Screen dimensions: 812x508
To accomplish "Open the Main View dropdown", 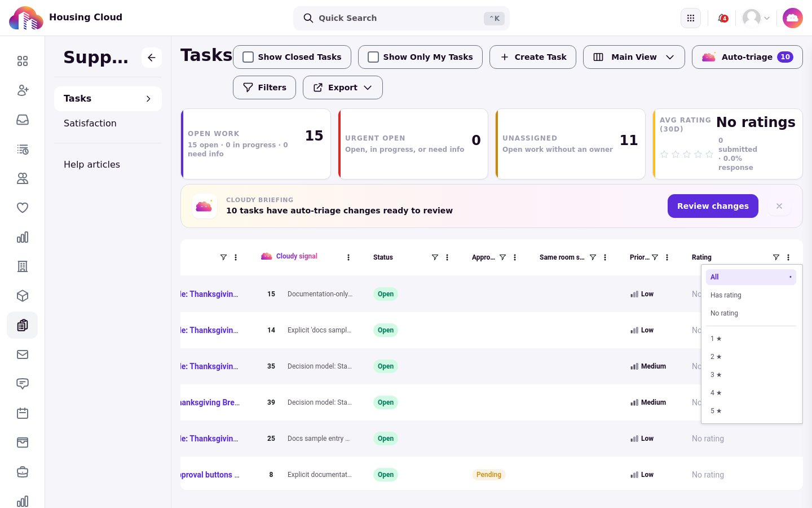I will [634, 57].
